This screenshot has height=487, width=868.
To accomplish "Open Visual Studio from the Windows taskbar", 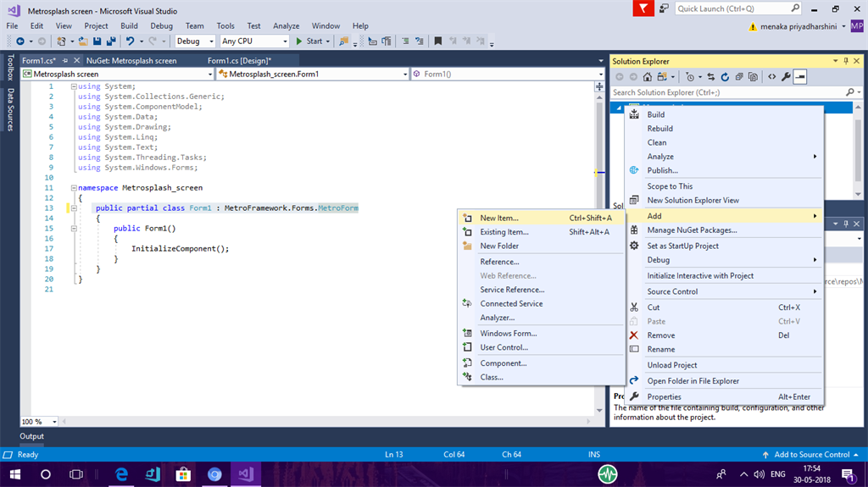I will pyautogui.click(x=246, y=474).
